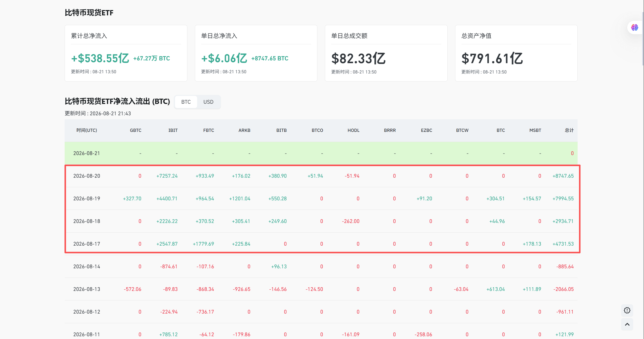Click the +785.12 IBIT value
644x339 pixels.
tap(168, 334)
